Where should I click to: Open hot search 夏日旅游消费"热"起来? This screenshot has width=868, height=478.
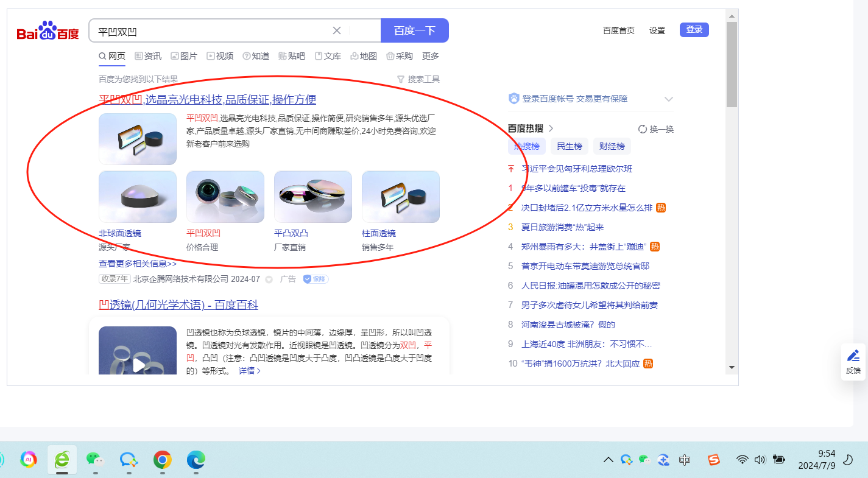click(x=563, y=227)
